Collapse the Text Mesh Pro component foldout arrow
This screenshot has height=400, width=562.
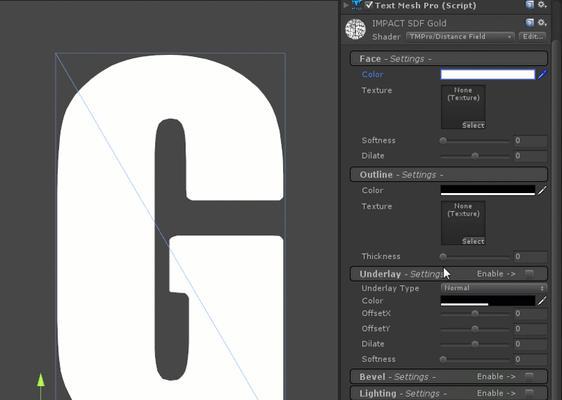(x=346, y=5)
